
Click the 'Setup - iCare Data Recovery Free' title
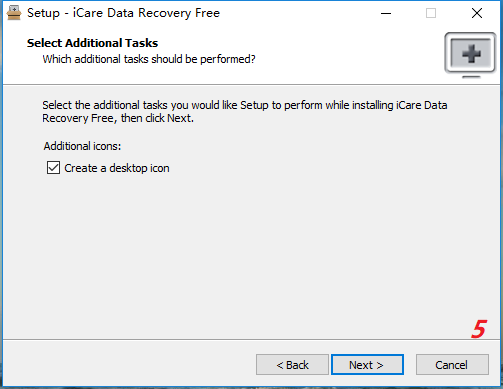tap(123, 13)
